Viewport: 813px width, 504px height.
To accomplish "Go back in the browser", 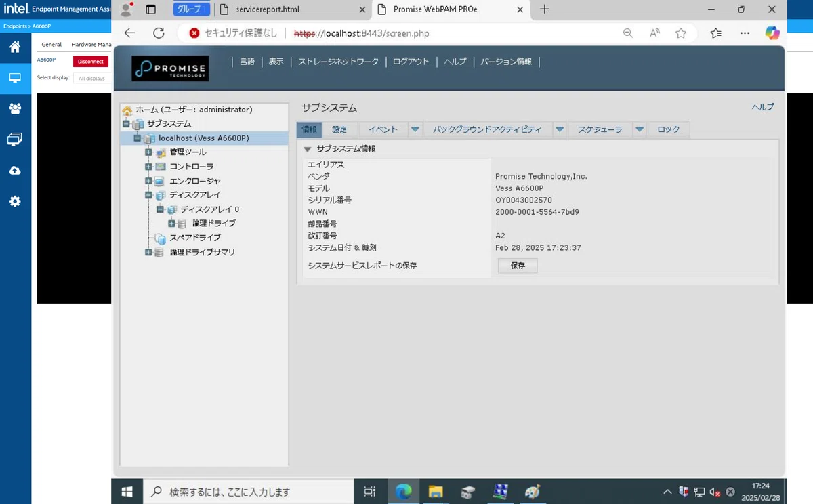I will (130, 33).
